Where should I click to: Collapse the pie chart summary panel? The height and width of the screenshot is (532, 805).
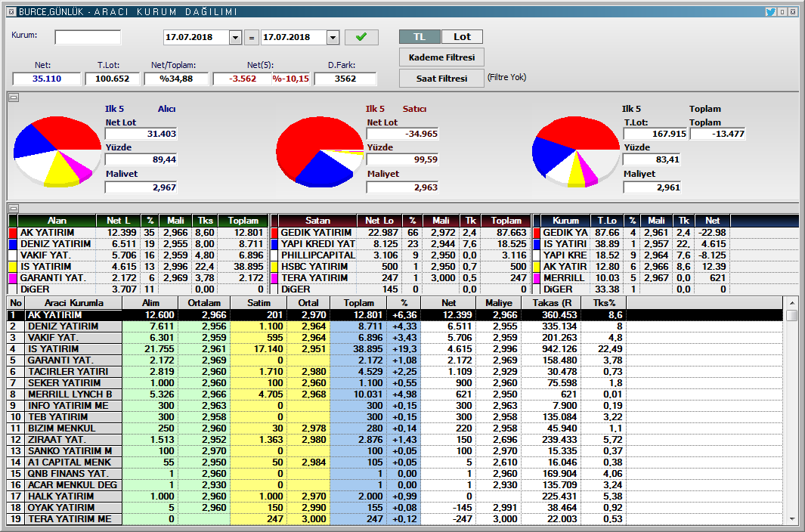(x=14, y=97)
